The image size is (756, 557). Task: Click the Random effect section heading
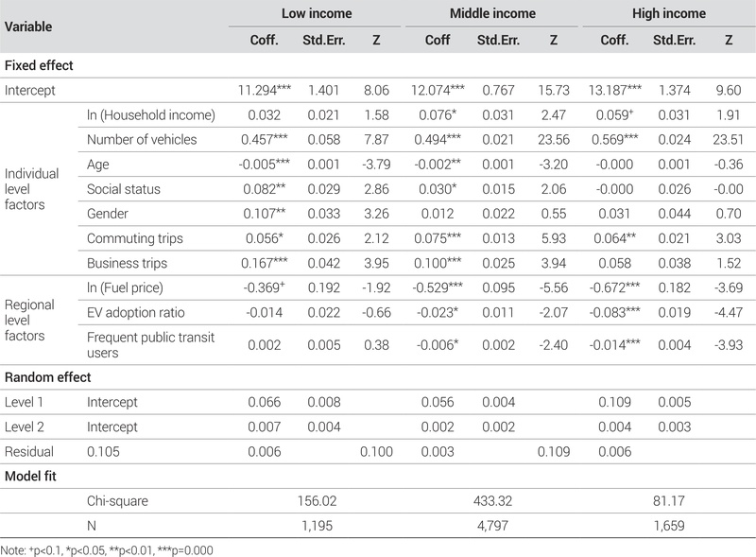(x=47, y=376)
